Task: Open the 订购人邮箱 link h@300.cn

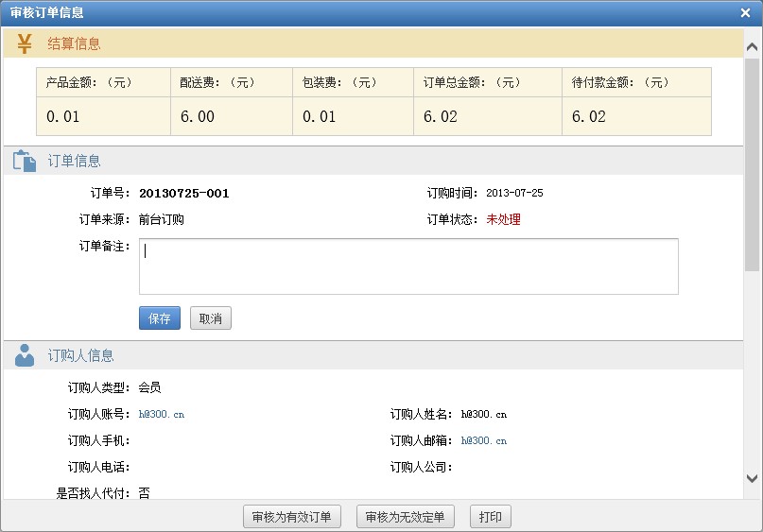Action: tap(484, 440)
